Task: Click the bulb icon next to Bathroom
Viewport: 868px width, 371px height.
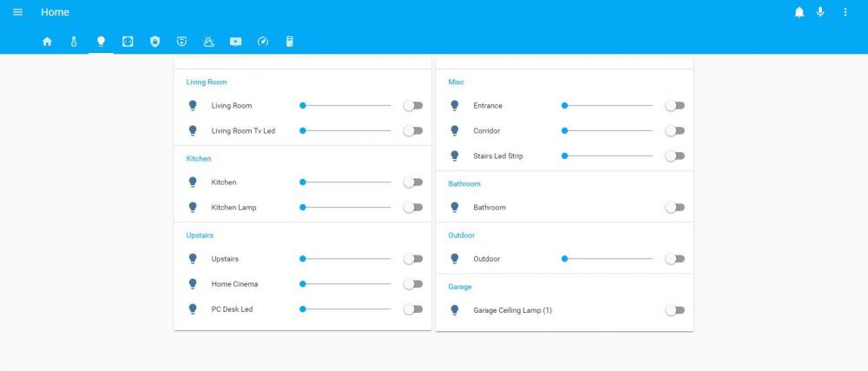Action: pos(454,208)
